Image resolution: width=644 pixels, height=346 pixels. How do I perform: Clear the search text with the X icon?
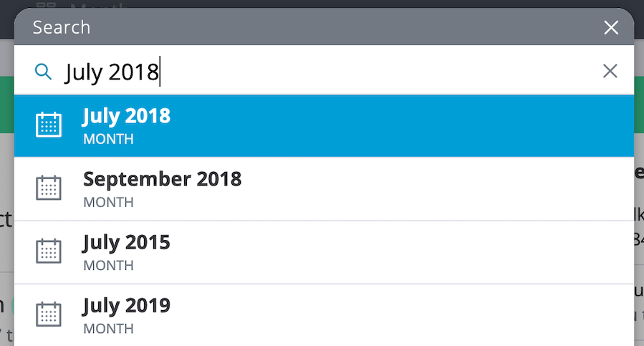[610, 71]
